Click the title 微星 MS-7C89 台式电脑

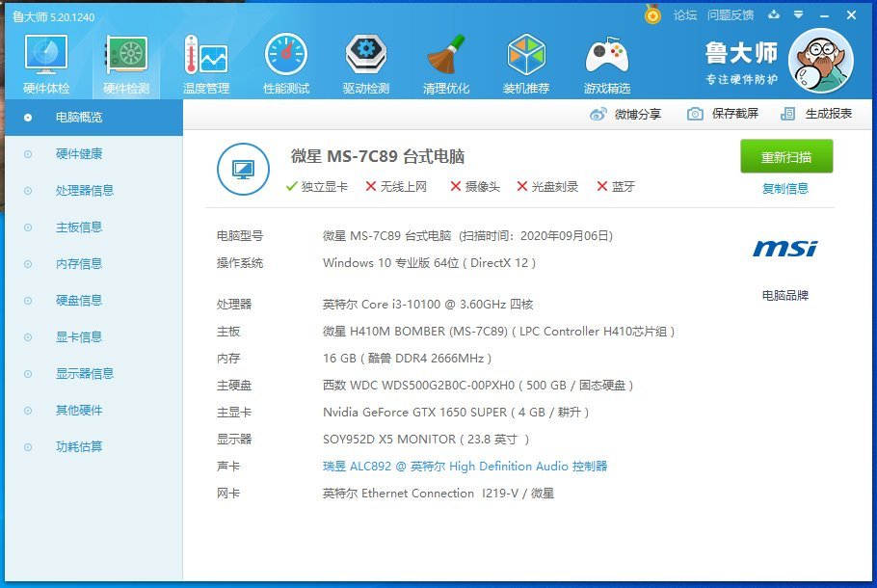point(378,156)
